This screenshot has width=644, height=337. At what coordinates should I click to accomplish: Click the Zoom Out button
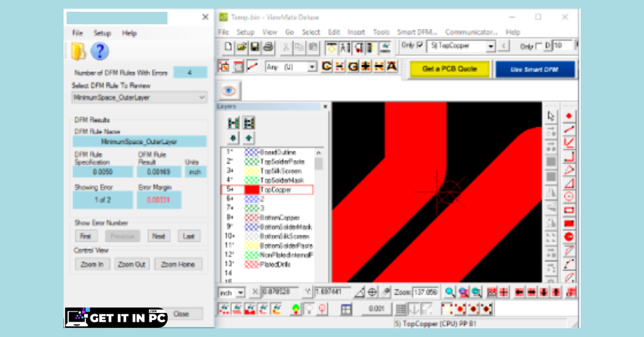pos(131,264)
